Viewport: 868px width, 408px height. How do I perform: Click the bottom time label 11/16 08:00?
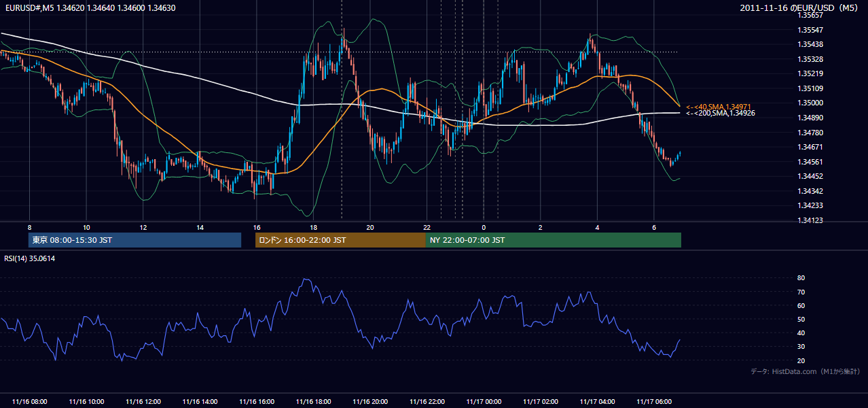[30, 402]
